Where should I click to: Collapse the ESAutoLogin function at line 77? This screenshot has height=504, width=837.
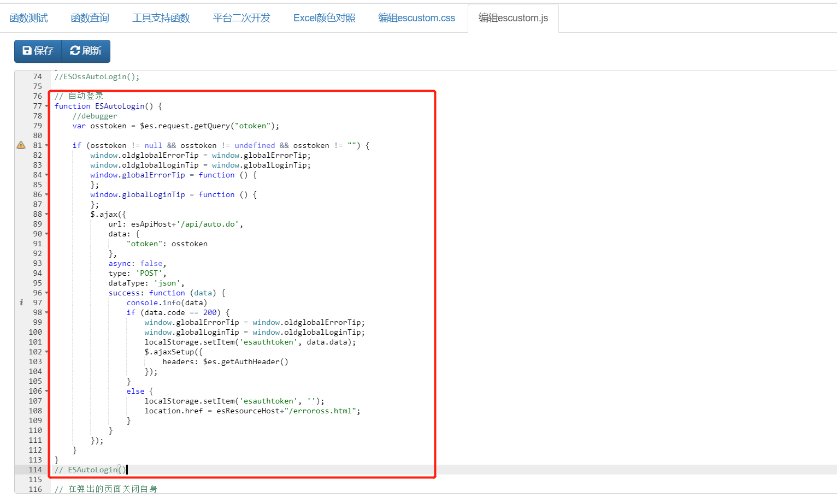coord(47,106)
